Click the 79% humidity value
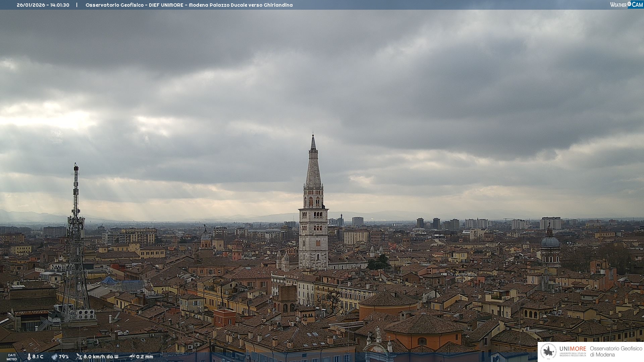The width and height of the screenshot is (644, 362). coord(64,357)
